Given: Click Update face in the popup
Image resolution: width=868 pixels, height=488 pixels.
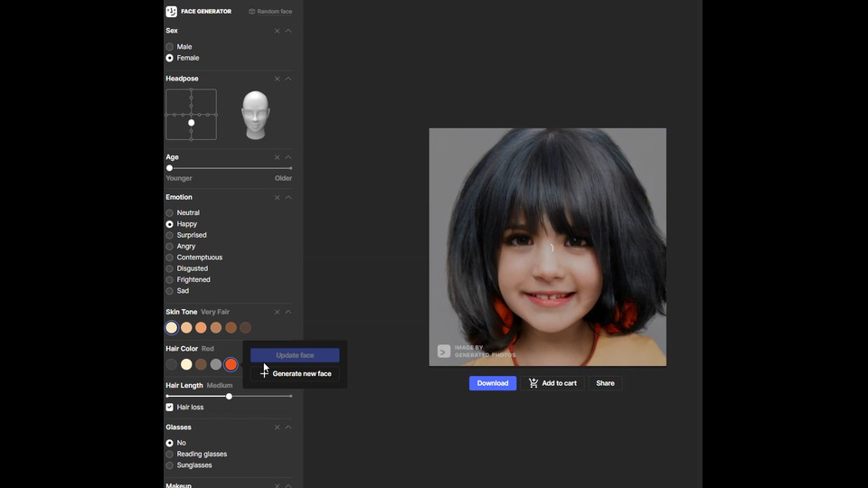Looking at the screenshot, I should [295, 355].
